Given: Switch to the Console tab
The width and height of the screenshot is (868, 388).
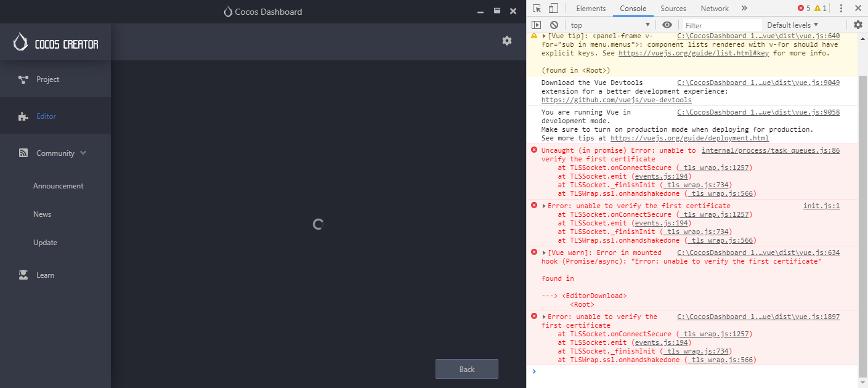Looking at the screenshot, I should coord(633,9).
